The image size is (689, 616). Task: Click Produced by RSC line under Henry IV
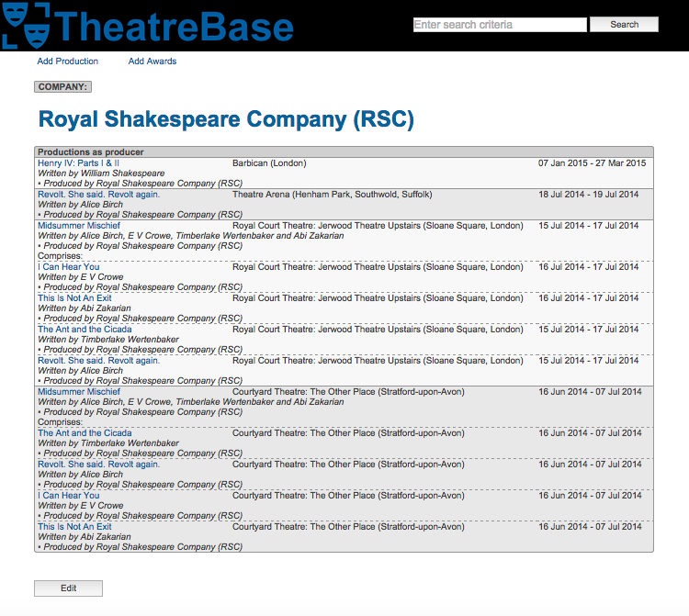click(141, 184)
